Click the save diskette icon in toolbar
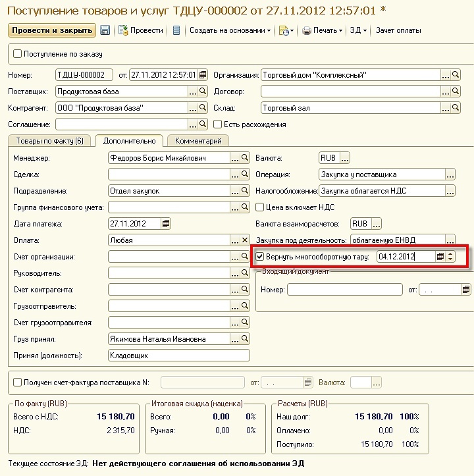Viewport: 474px width, 476px height. tap(105, 30)
